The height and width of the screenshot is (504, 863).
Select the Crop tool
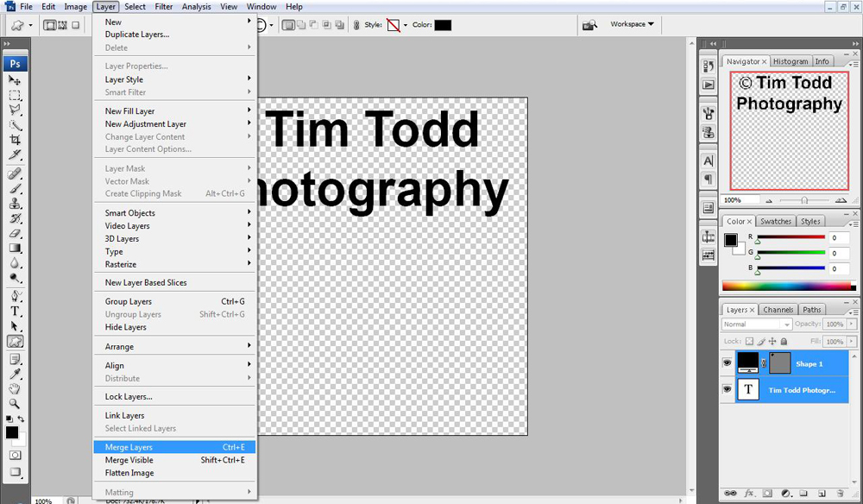coord(15,140)
